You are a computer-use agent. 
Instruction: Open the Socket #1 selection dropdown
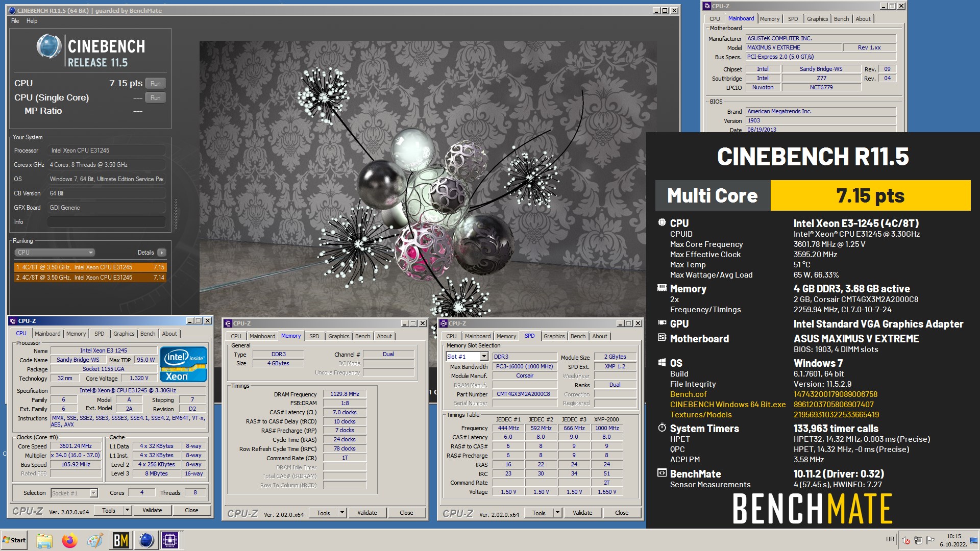point(74,493)
